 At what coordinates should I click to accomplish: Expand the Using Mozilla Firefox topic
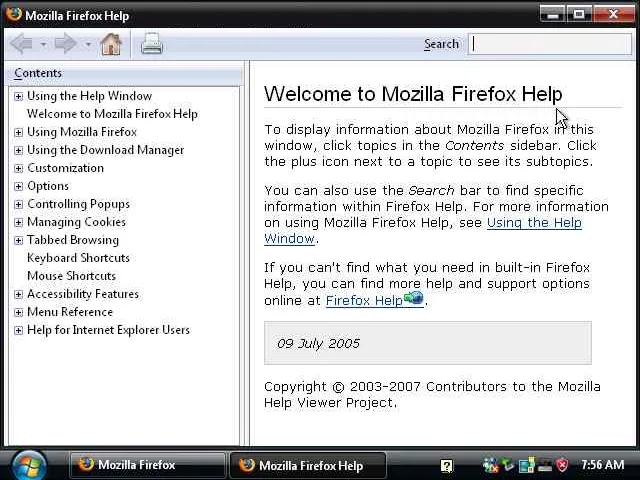point(18,132)
